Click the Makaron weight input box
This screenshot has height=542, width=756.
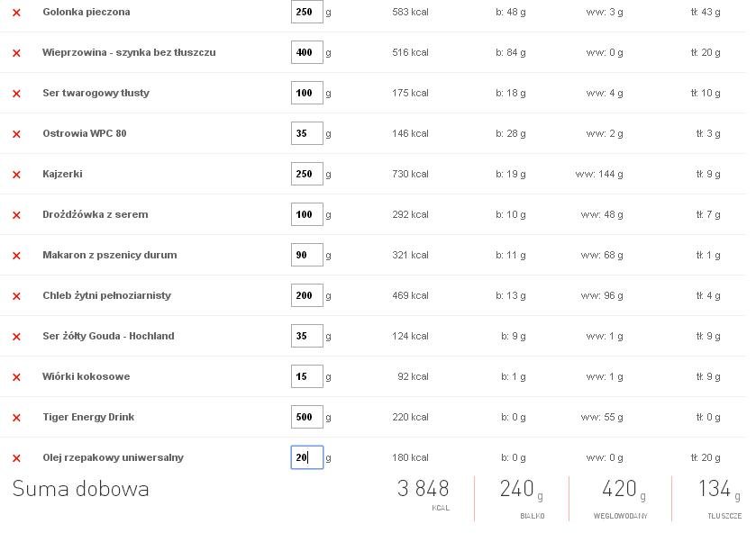coord(306,255)
